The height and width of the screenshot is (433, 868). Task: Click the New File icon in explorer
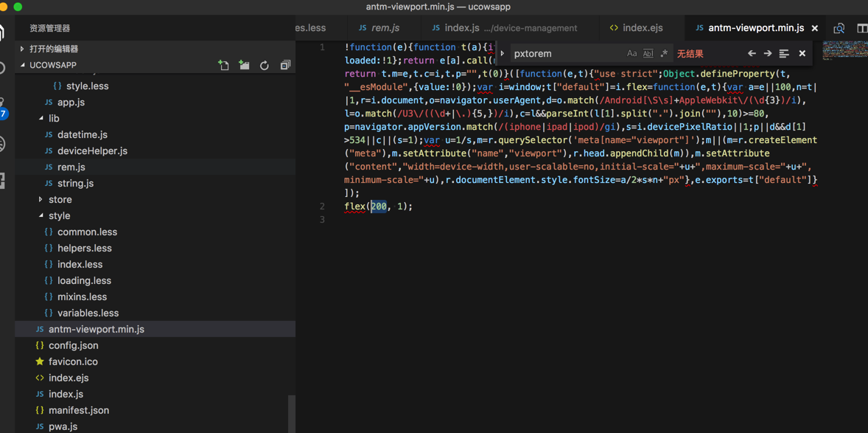coord(223,66)
